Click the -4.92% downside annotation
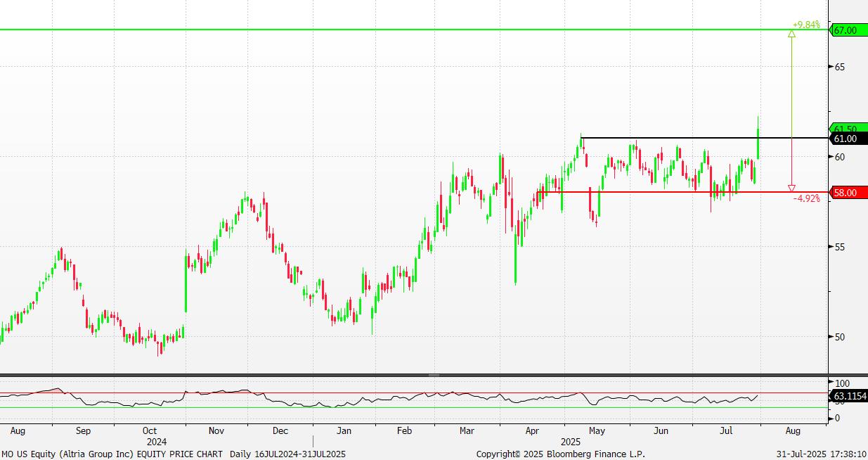This screenshot has height=460, width=868. tap(806, 198)
